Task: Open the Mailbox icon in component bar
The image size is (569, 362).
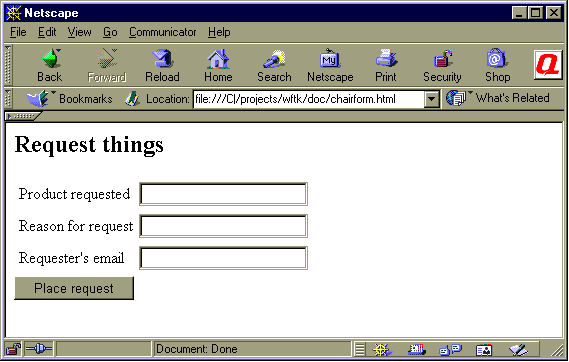Action: click(416, 350)
